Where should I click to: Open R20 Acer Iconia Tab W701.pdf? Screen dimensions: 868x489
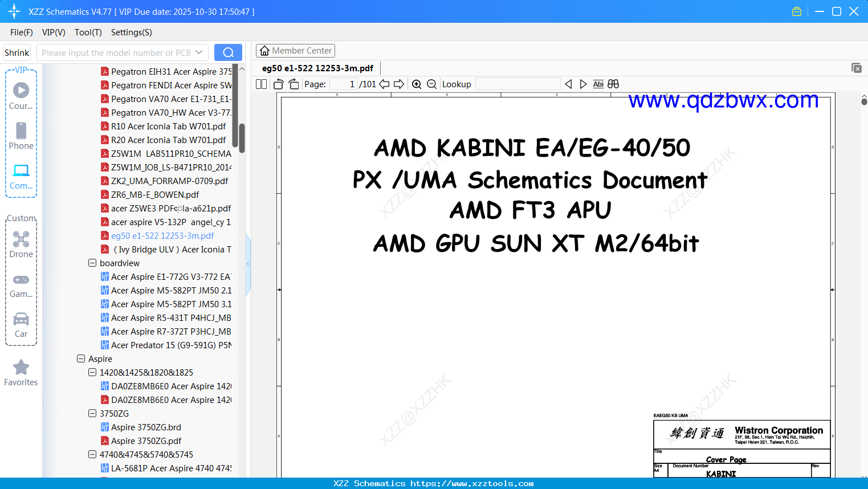pyautogui.click(x=164, y=140)
